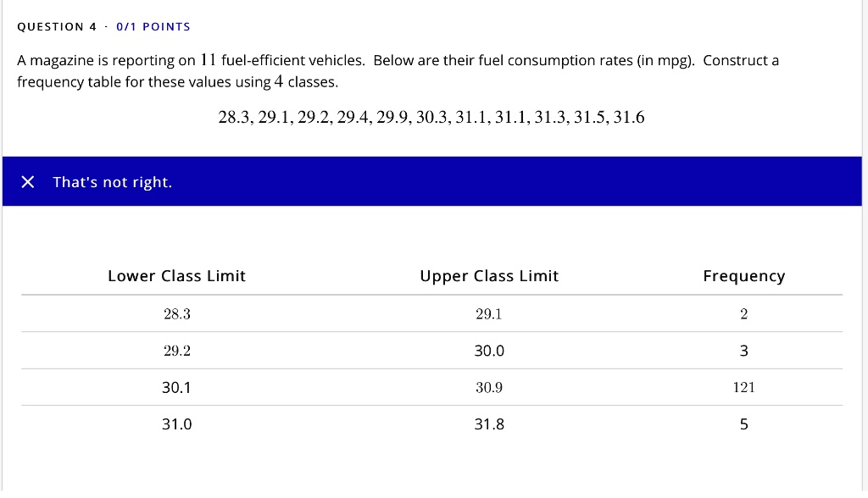Click the X icon in blue banner

click(28, 182)
